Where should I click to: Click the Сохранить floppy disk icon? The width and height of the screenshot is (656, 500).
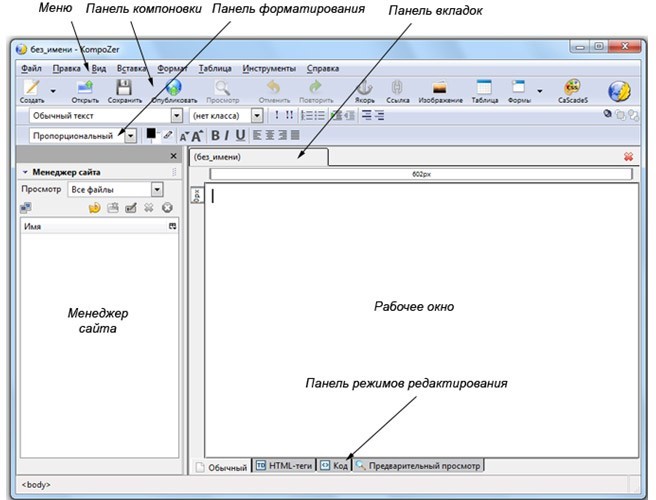pos(124,87)
